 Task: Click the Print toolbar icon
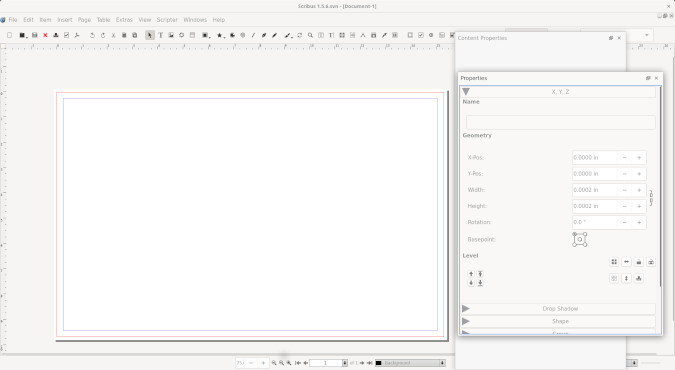tap(56, 35)
